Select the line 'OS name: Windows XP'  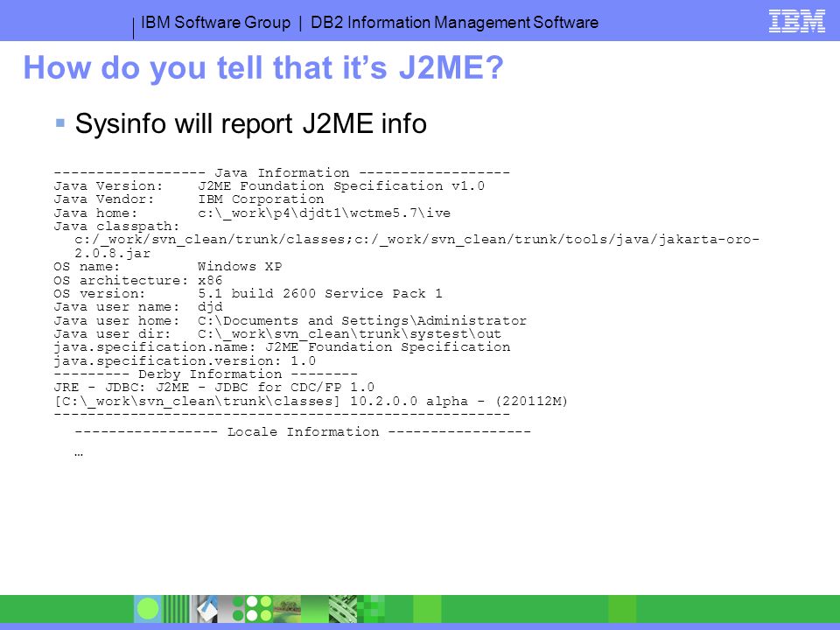pos(168,267)
